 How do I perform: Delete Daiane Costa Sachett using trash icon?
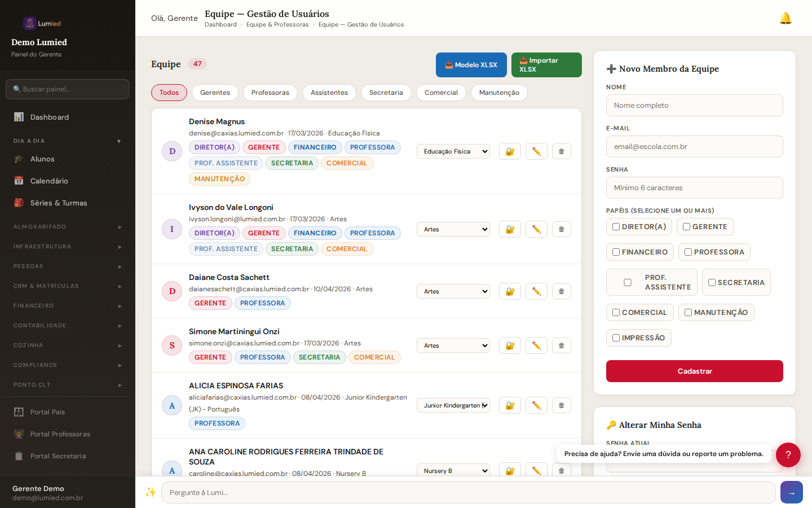click(x=561, y=291)
